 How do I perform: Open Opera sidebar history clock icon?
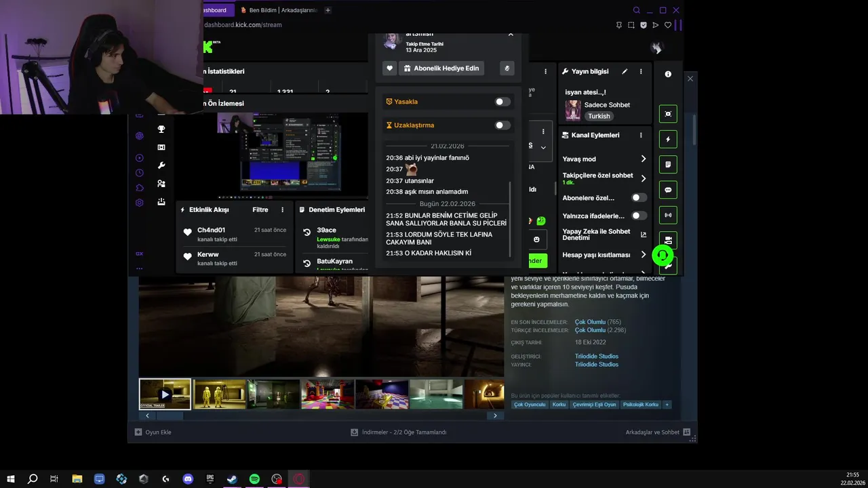139,173
